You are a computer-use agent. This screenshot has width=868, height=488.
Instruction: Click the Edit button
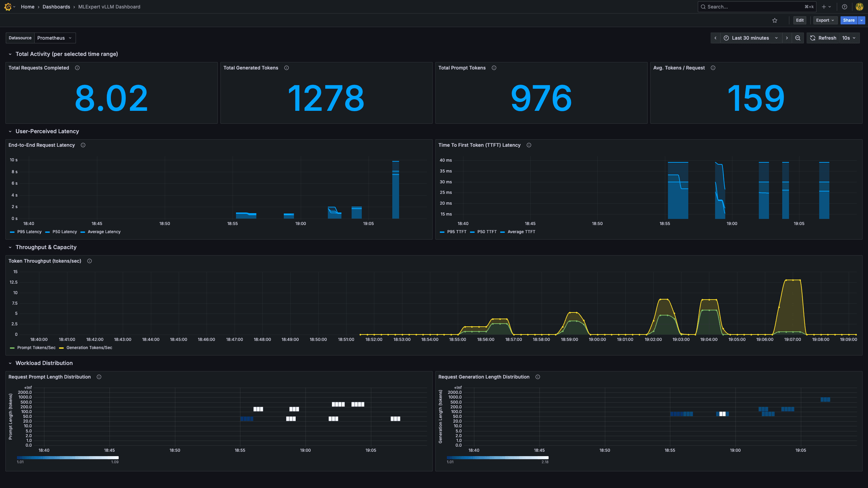[x=800, y=20]
